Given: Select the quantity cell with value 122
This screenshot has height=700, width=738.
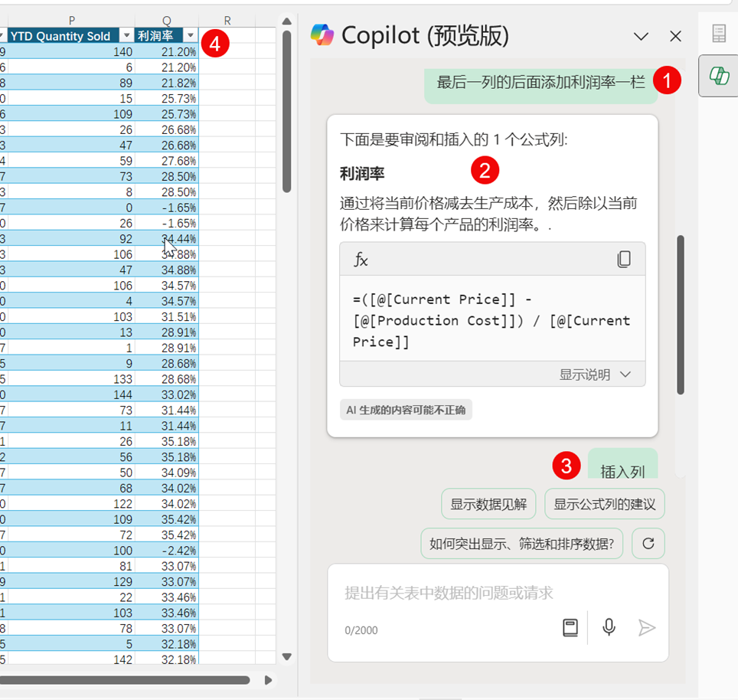Looking at the screenshot, I should (71, 504).
